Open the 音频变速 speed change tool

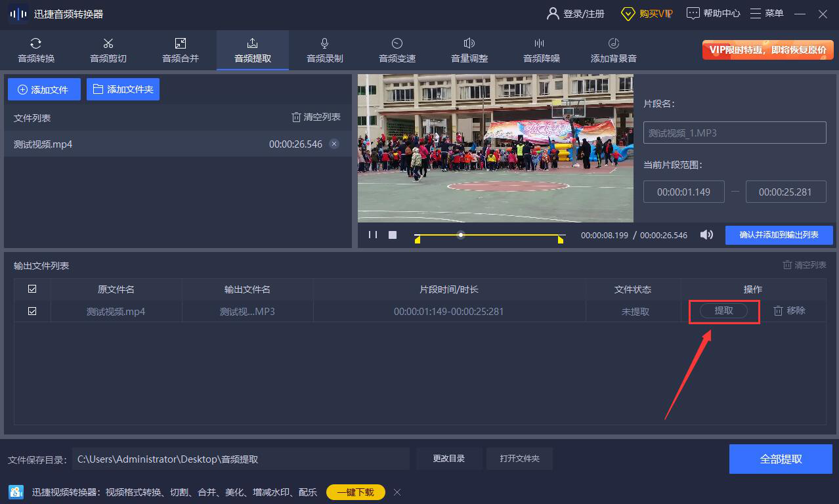[x=397, y=51]
